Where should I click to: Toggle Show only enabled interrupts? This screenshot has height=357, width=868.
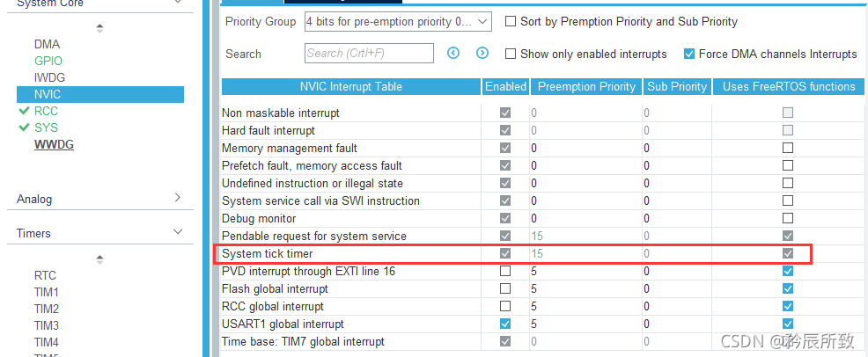(x=511, y=54)
